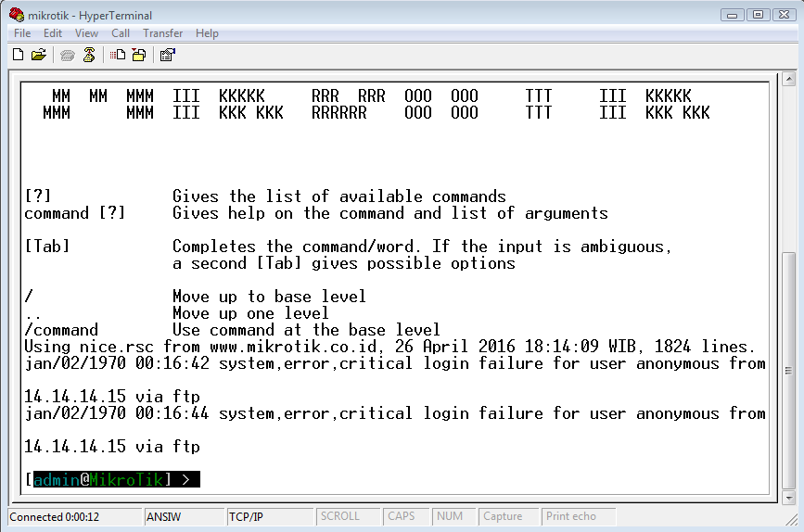The width and height of the screenshot is (804, 532).
Task: Create a new connection with New icon
Action: [18, 55]
